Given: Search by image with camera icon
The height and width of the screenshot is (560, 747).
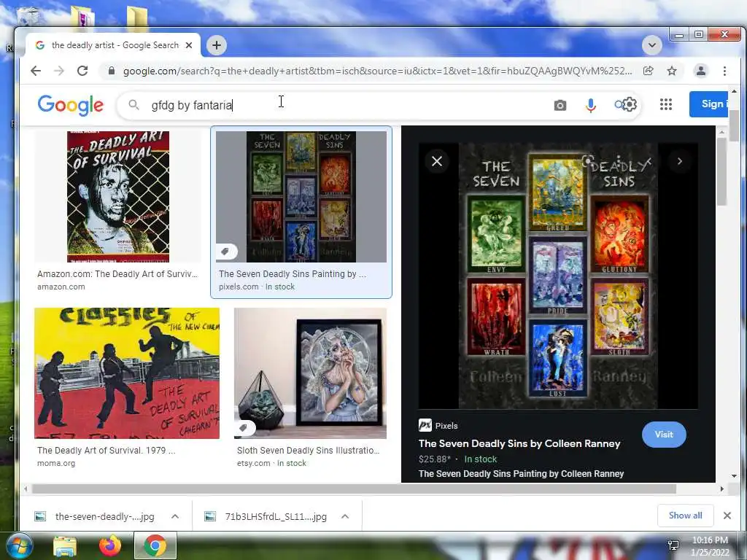Looking at the screenshot, I should (560, 105).
